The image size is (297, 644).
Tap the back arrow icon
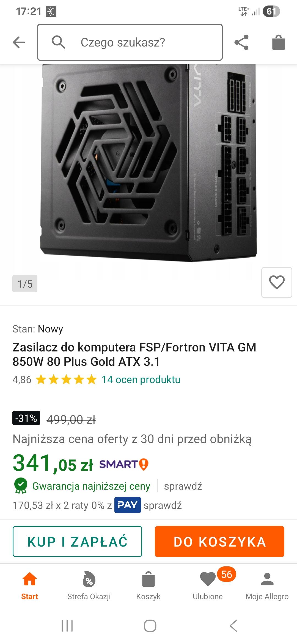coord(19,42)
